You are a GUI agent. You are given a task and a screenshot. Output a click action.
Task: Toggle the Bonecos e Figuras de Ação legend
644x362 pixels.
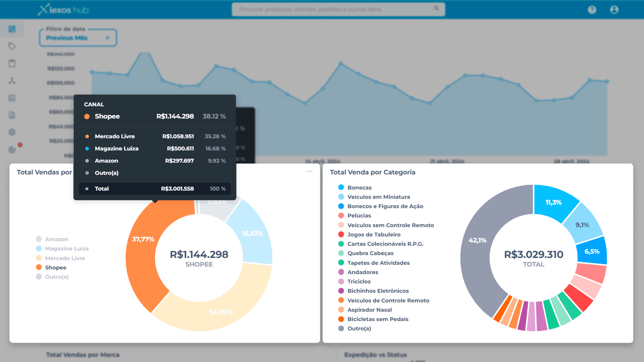click(381, 206)
